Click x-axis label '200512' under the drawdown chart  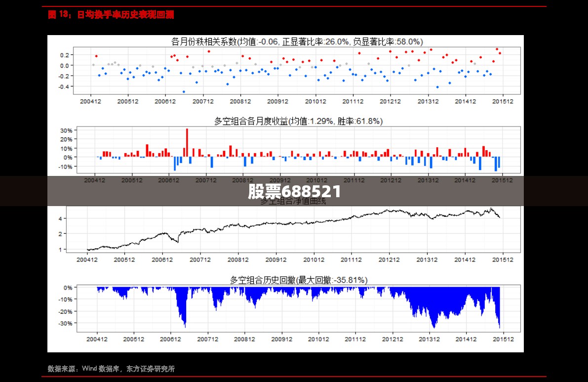(133, 339)
